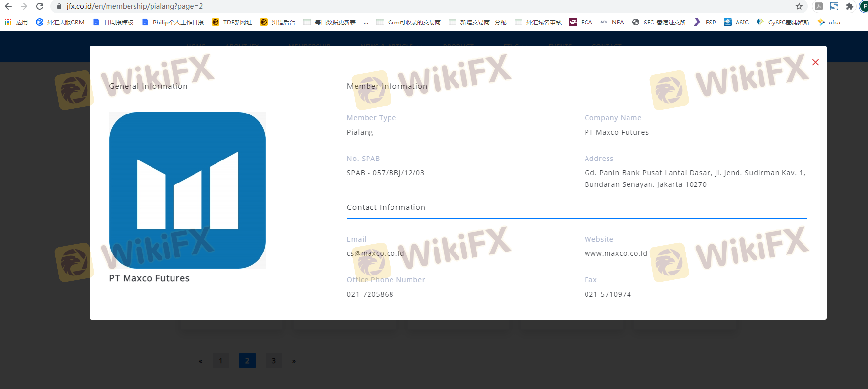Open the TDE新网址 bookmark
The width and height of the screenshot is (868, 389).
click(232, 22)
